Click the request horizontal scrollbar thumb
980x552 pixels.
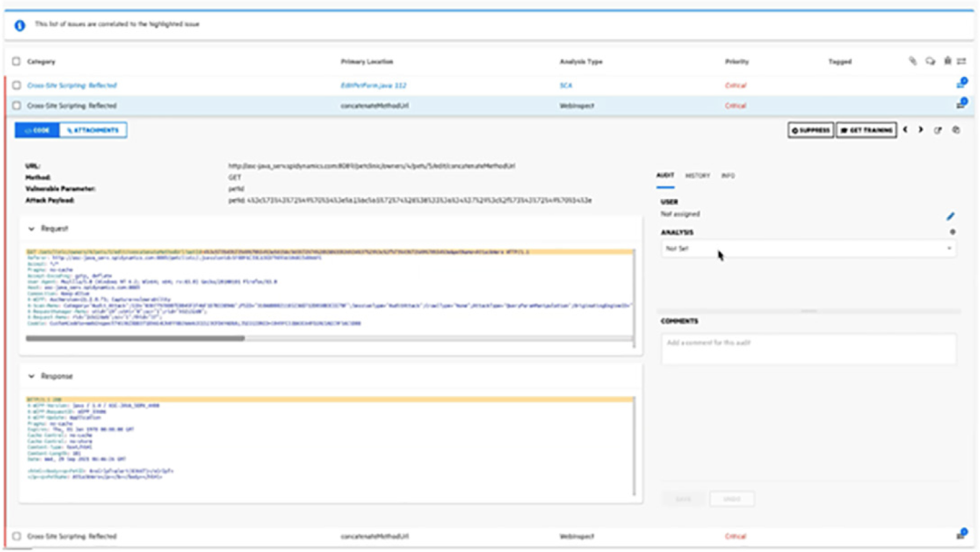(x=135, y=339)
